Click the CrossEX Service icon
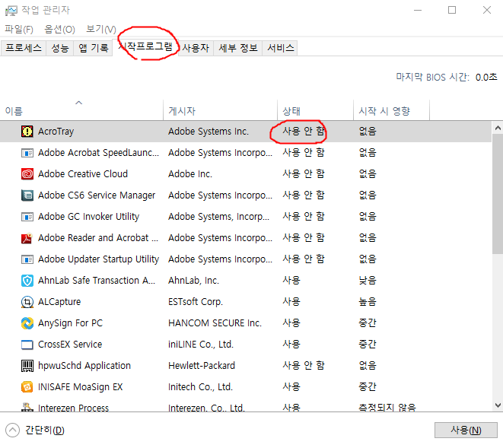Viewport: 503px width, 448px height. [x=27, y=345]
